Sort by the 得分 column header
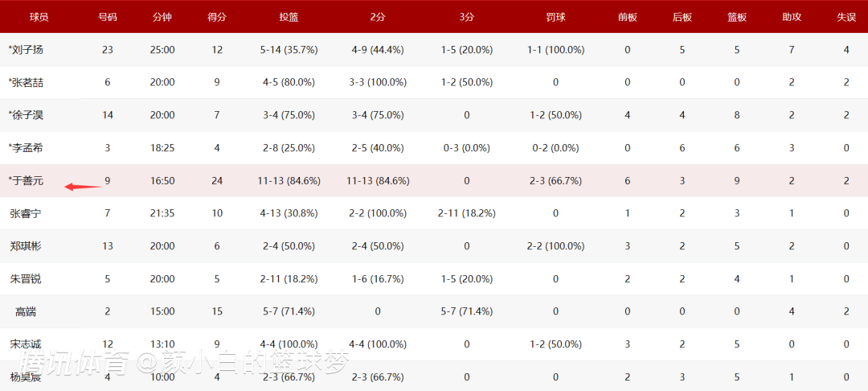This screenshot has height=391, width=868. point(217,17)
